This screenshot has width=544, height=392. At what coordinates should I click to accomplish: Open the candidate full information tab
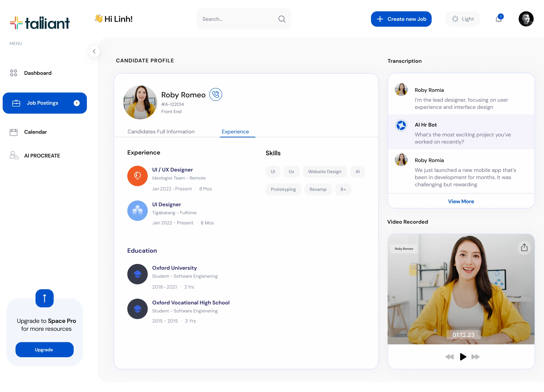coord(161,132)
